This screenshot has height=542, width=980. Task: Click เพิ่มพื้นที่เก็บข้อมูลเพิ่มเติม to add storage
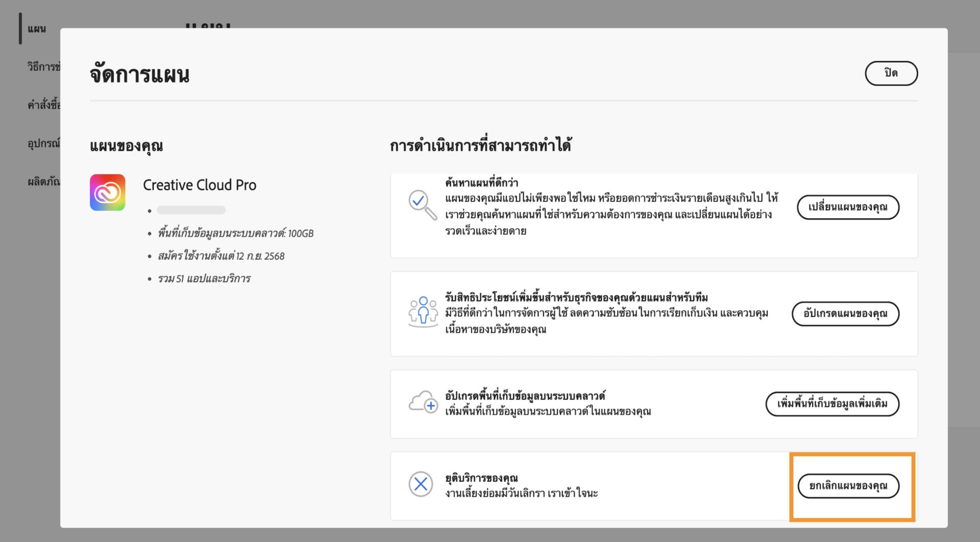(832, 404)
